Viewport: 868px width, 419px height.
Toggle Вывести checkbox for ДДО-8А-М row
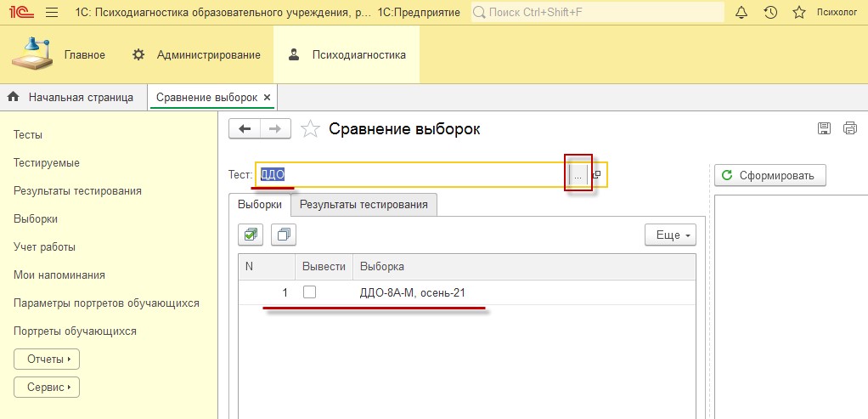point(309,292)
